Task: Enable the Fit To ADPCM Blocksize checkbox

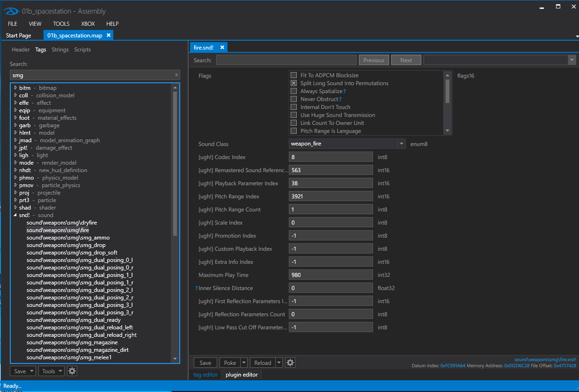Action: tap(293, 75)
